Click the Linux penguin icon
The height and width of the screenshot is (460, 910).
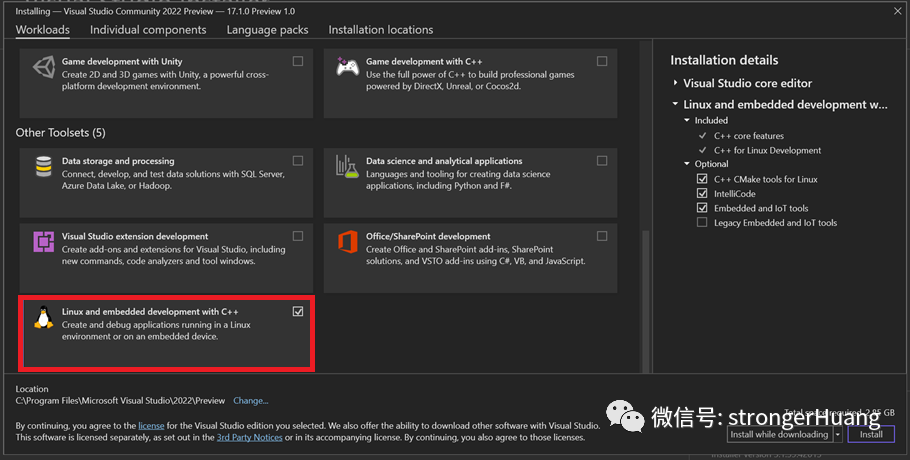[44, 317]
